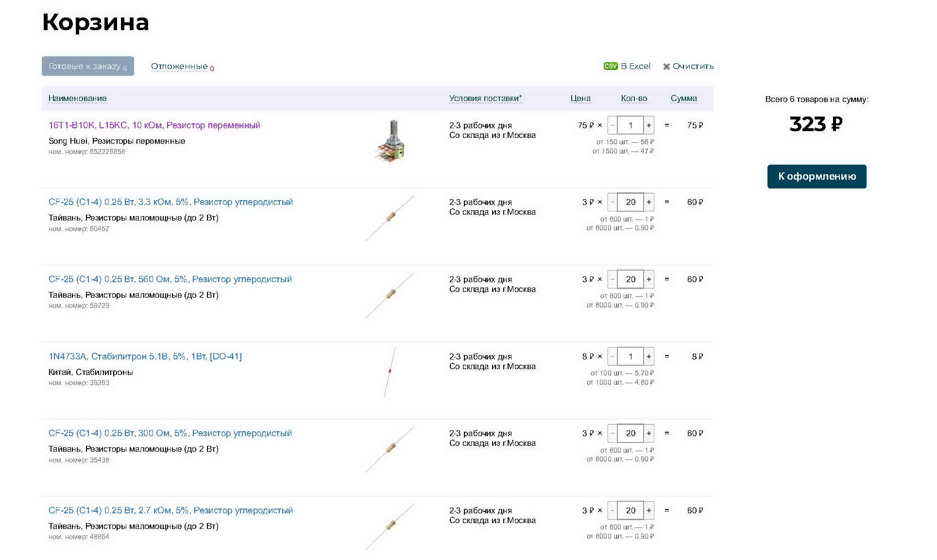Open the 1N4733A Стабилитрон product link
Viewport: 937px width, 560px height.
click(145, 356)
